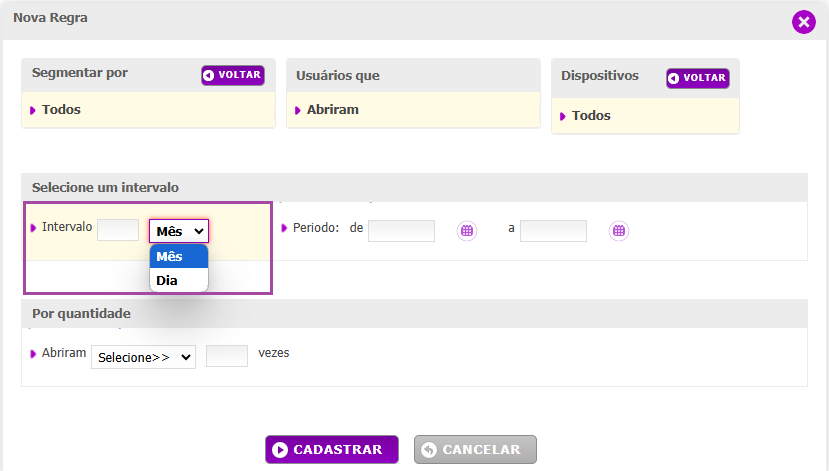Focus the Periodo 'a' end date field

pos(553,231)
